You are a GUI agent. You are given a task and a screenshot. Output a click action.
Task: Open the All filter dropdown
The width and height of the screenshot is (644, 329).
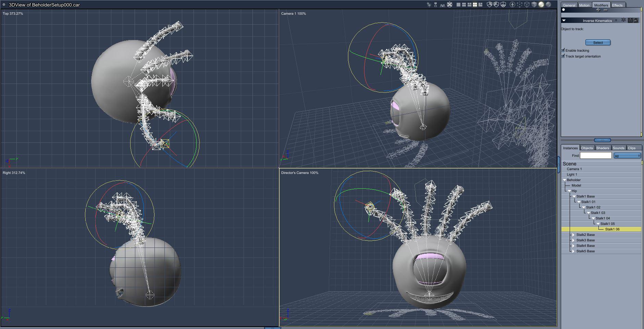point(627,156)
